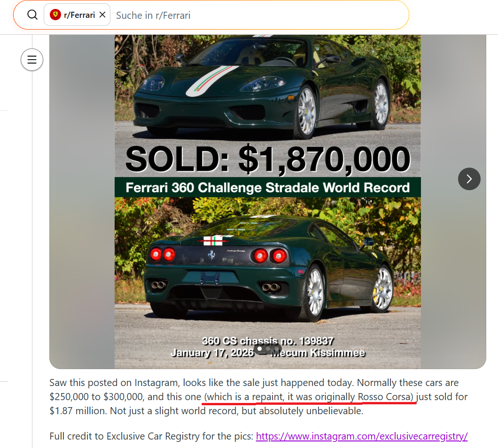Show the next gallery image
The height and width of the screenshot is (448, 498).
click(x=469, y=179)
